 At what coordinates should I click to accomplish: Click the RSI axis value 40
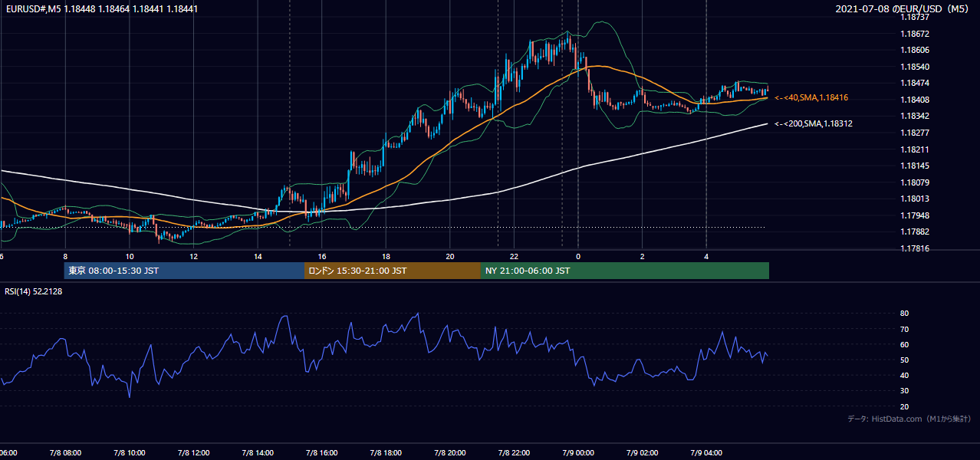pos(905,375)
